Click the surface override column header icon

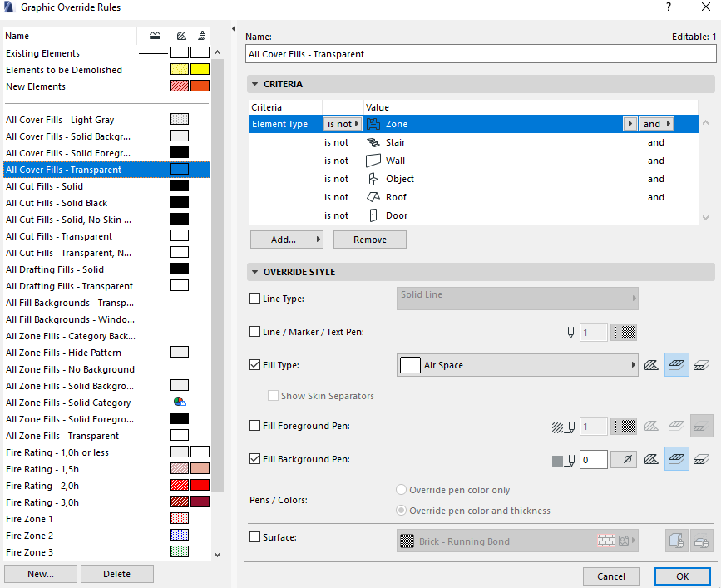pos(201,36)
